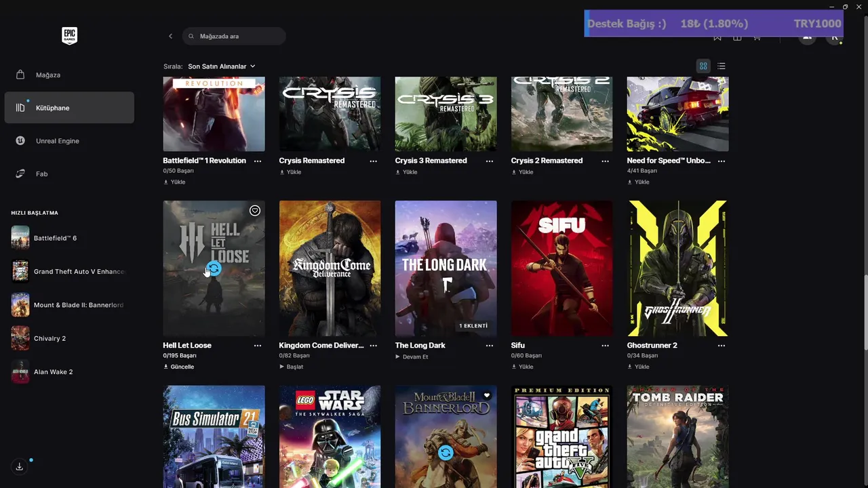Open the Ghostrunner 2 cover art

(677, 268)
